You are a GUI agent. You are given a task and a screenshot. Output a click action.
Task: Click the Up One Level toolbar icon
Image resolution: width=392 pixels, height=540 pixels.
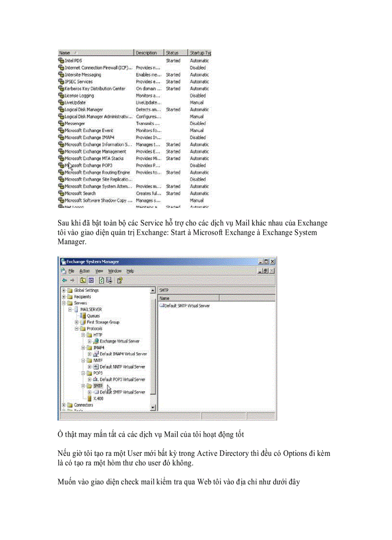click(x=83, y=279)
